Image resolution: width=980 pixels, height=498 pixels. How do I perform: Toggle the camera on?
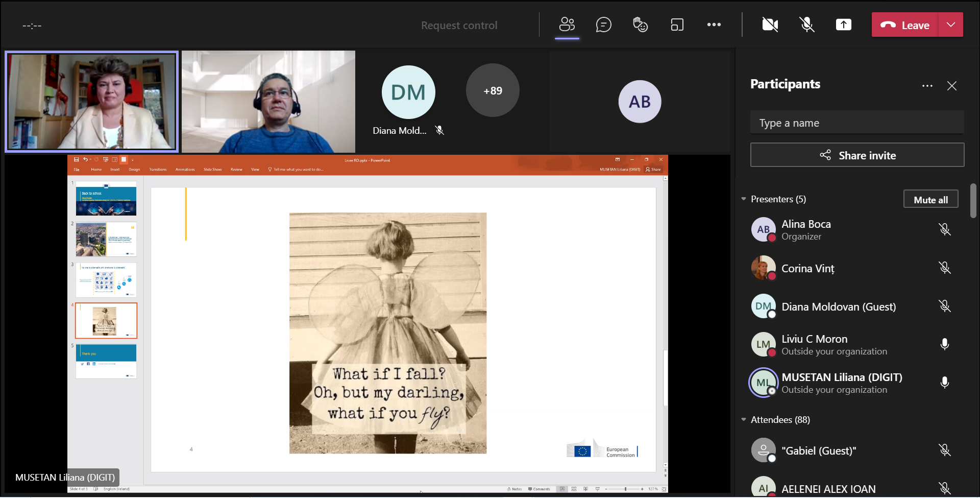coord(770,25)
